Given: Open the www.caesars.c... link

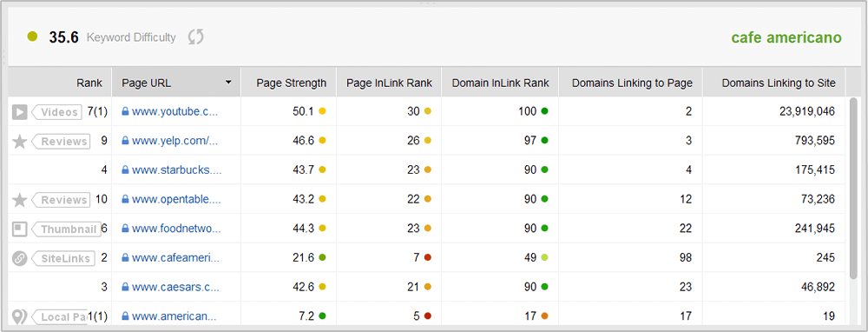Looking at the screenshot, I should pos(175,287).
